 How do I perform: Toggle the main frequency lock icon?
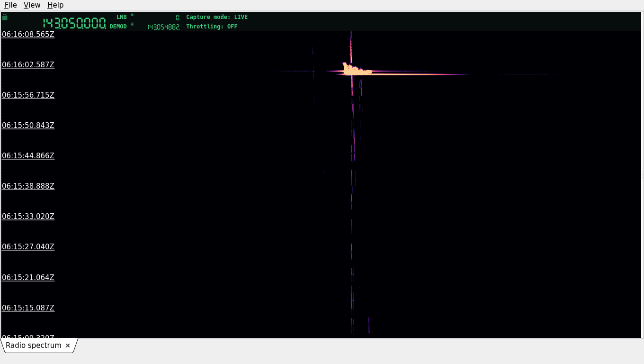5,17
